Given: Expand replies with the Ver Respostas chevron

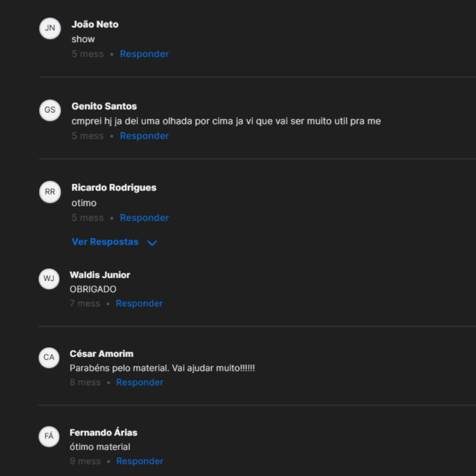Looking at the screenshot, I should [152, 243].
